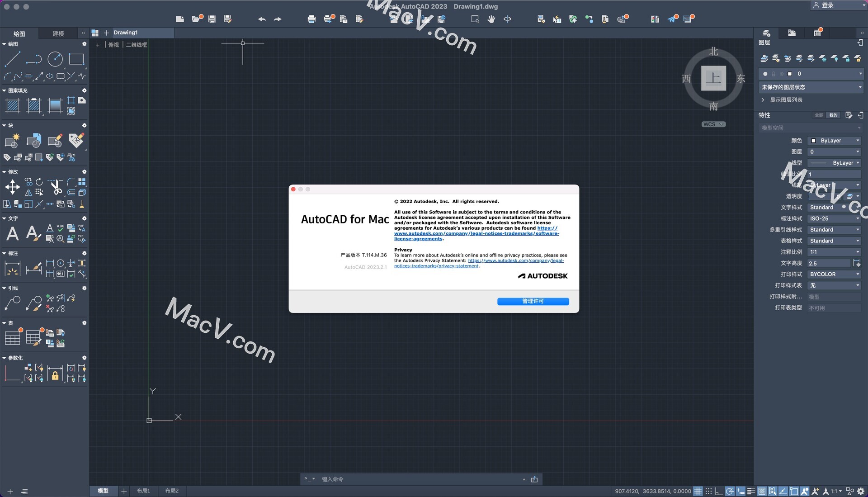Collapse the hatch pattern panel section

pyautogui.click(x=4, y=90)
